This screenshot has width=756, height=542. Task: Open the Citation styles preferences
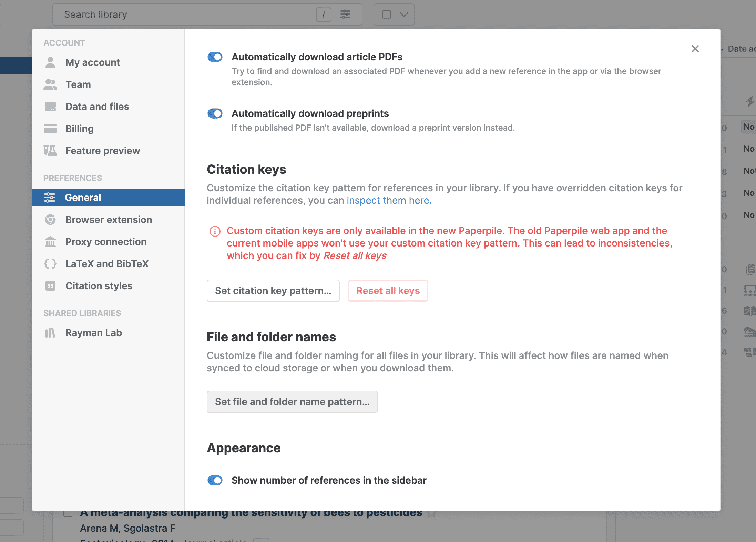coord(99,286)
